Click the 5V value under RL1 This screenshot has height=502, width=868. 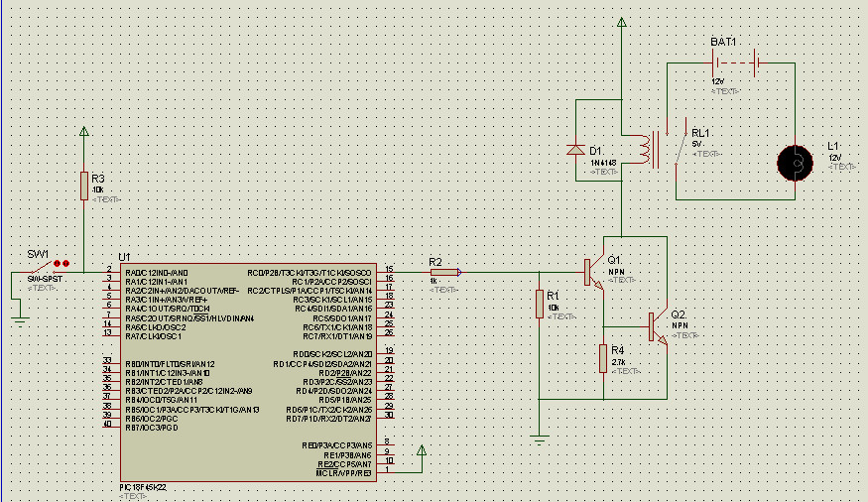[x=696, y=144]
